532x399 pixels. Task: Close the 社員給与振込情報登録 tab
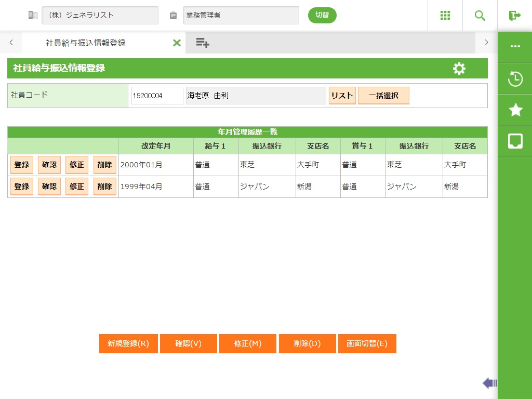(x=177, y=43)
